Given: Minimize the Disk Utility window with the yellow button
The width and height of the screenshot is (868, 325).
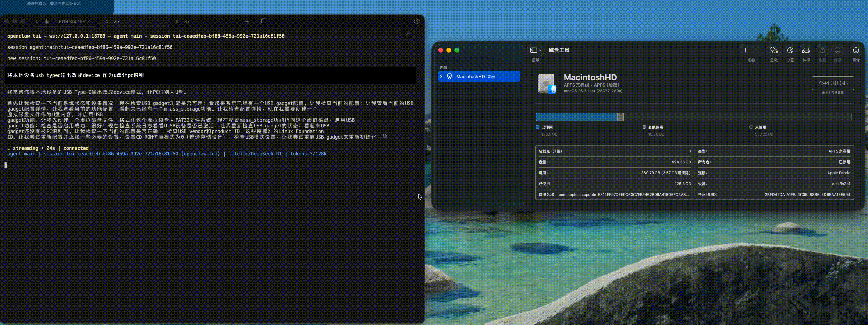Looking at the screenshot, I should pos(448,50).
